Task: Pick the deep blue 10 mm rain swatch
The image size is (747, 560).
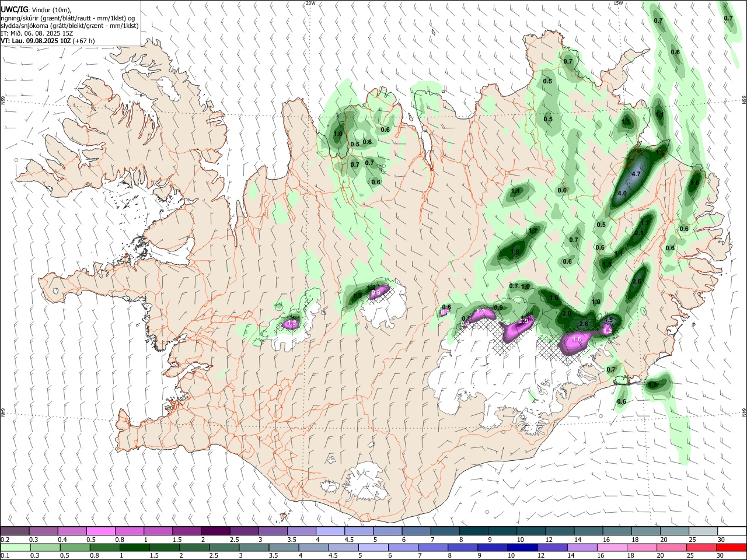Action: click(x=522, y=547)
